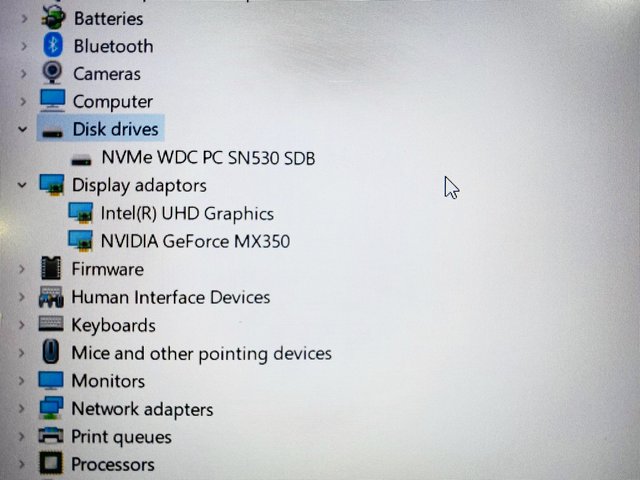Select NVMe WDC PC SN530 SDB drive
The width and height of the screenshot is (640, 480).
pos(208,158)
